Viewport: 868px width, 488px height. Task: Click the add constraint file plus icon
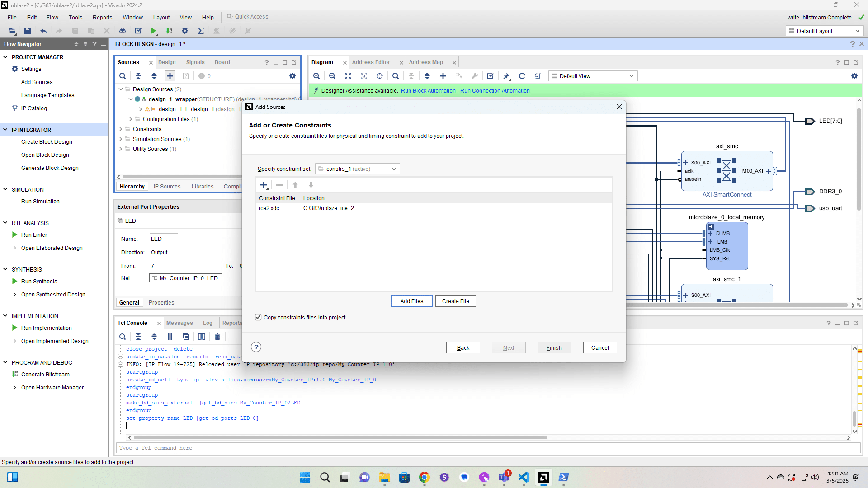[x=264, y=185]
